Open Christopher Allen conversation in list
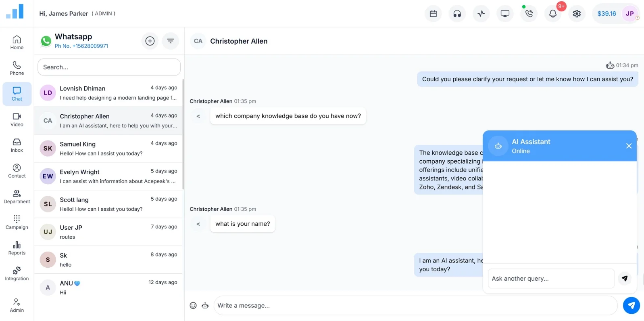This screenshot has width=644, height=321. 109,121
